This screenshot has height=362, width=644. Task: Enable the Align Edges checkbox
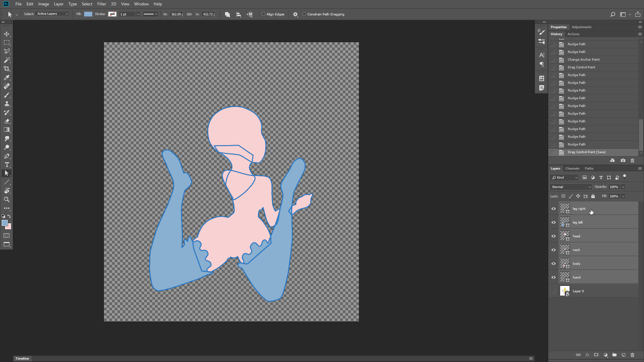pos(264,14)
